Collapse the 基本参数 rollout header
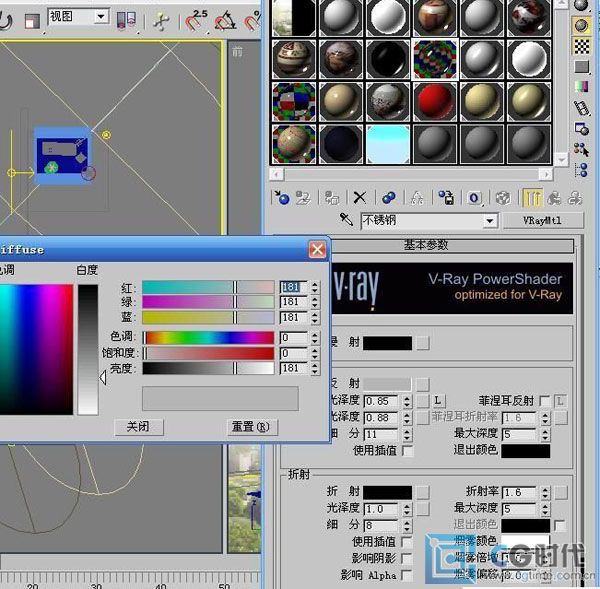Screen dimensions: 600x589 426,245
